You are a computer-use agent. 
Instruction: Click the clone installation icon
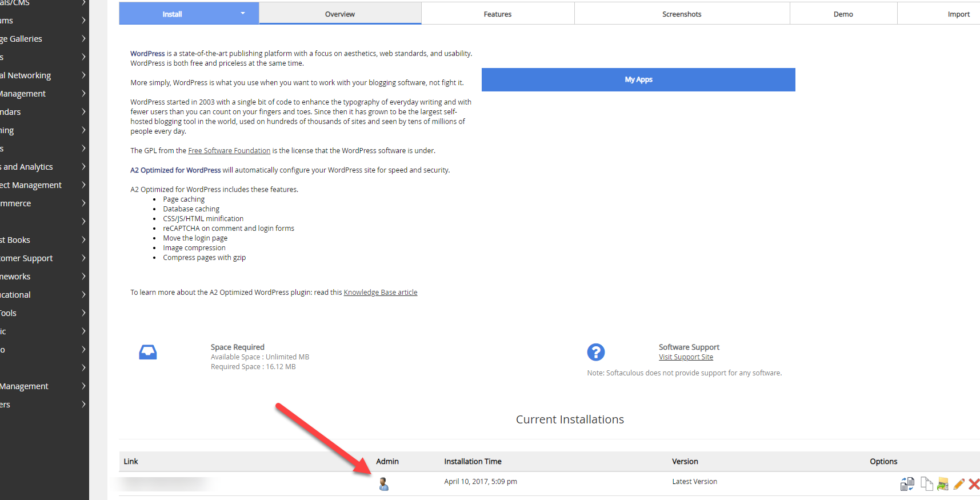926,484
